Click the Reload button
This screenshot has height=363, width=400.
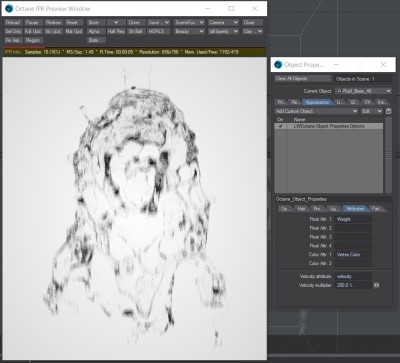point(13,22)
